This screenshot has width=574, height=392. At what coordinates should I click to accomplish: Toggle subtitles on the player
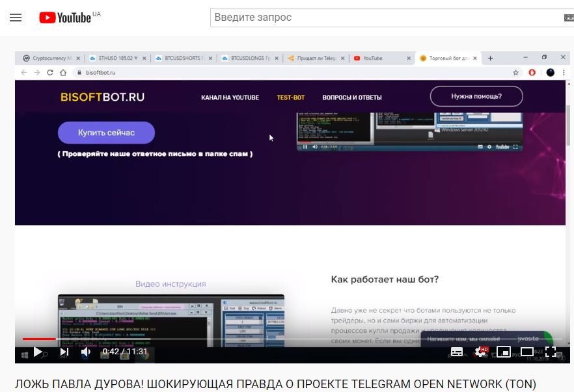(x=456, y=352)
